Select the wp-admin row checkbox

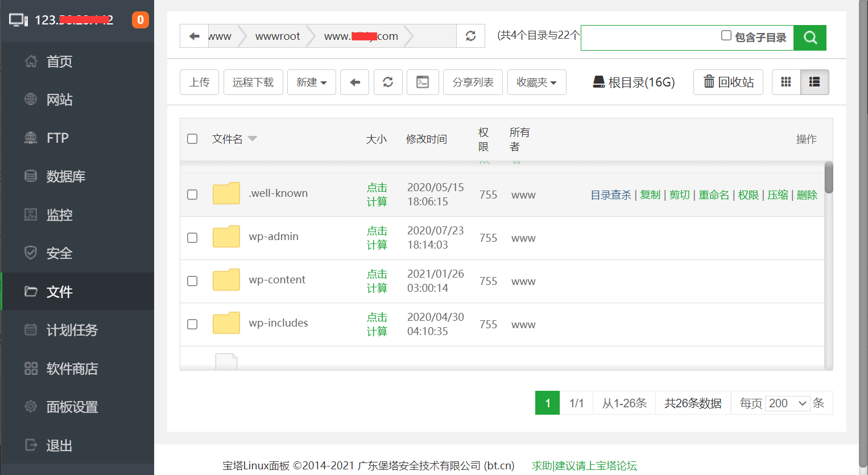(x=192, y=238)
